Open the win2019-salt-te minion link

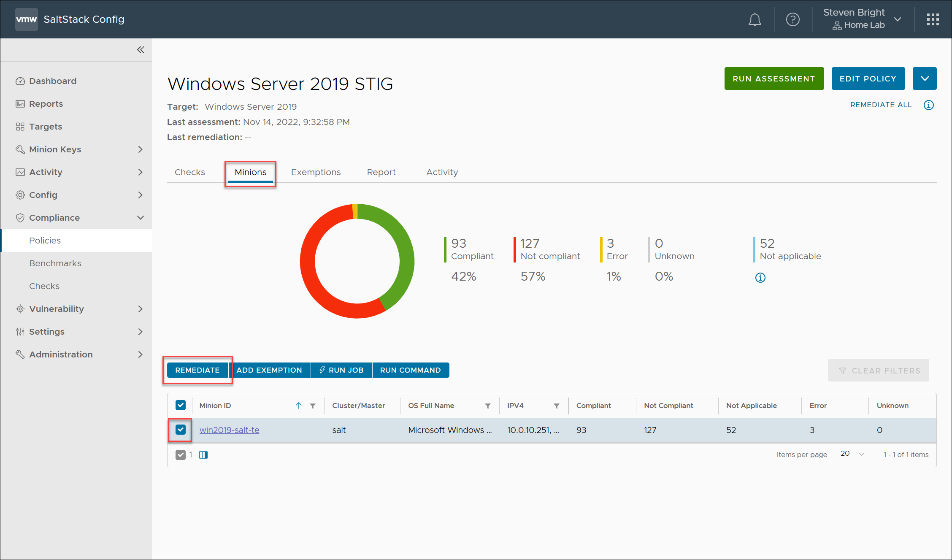click(x=229, y=430)
